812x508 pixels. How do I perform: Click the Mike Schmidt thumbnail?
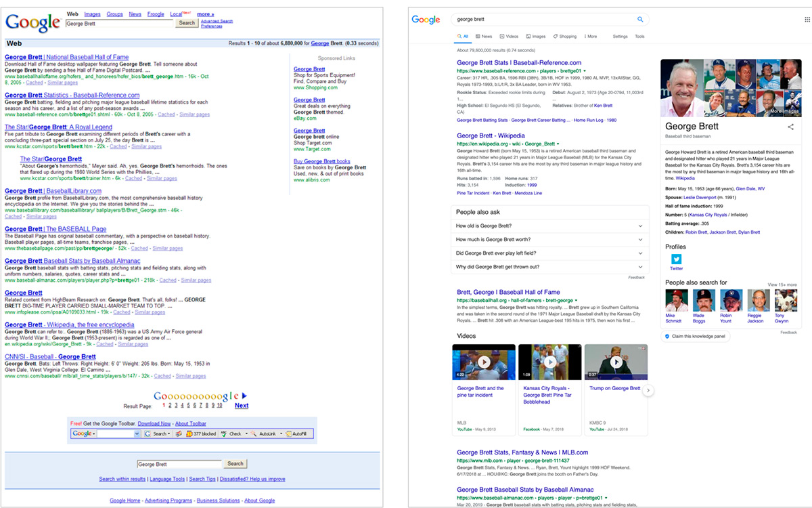[676, 301]
